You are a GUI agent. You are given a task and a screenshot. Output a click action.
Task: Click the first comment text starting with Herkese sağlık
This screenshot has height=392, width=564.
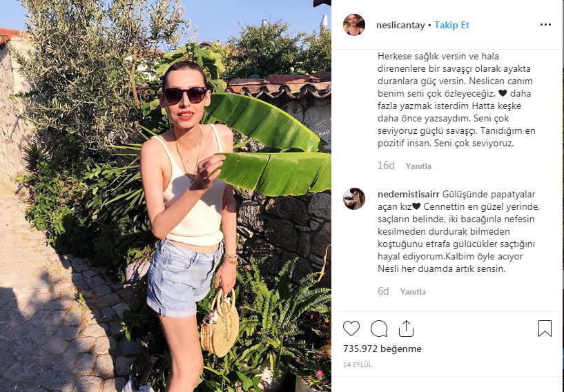tap(456, 99)
